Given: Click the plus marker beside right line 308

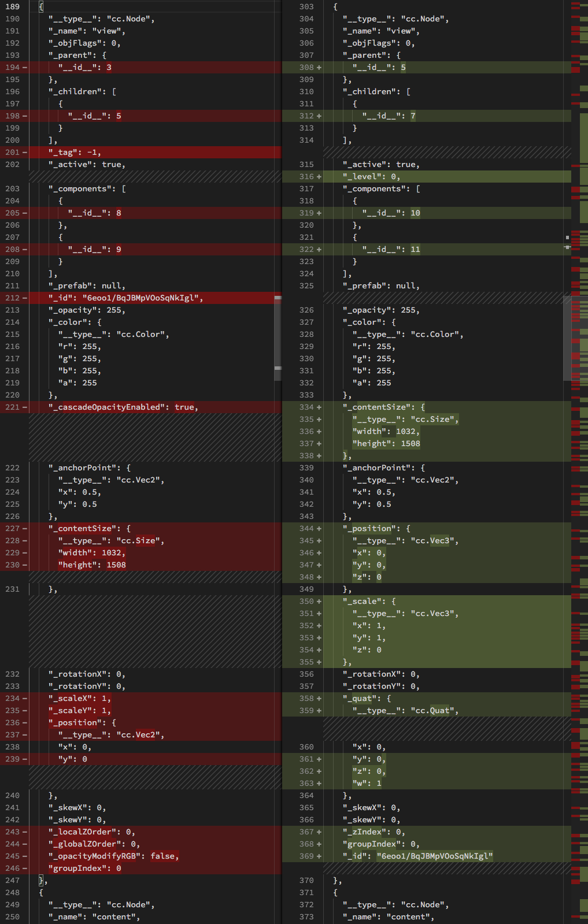Looking at the screenshot, I should (x=319, y=68).
